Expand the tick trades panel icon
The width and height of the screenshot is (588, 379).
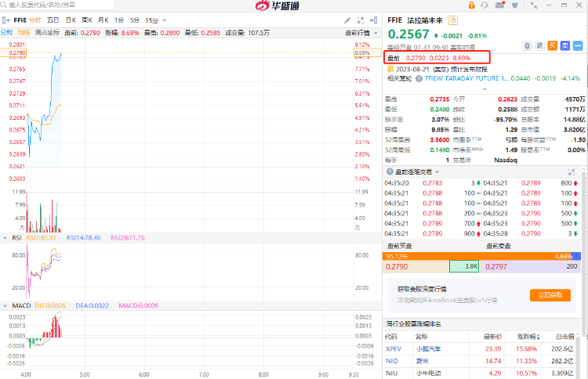[572, 172]
